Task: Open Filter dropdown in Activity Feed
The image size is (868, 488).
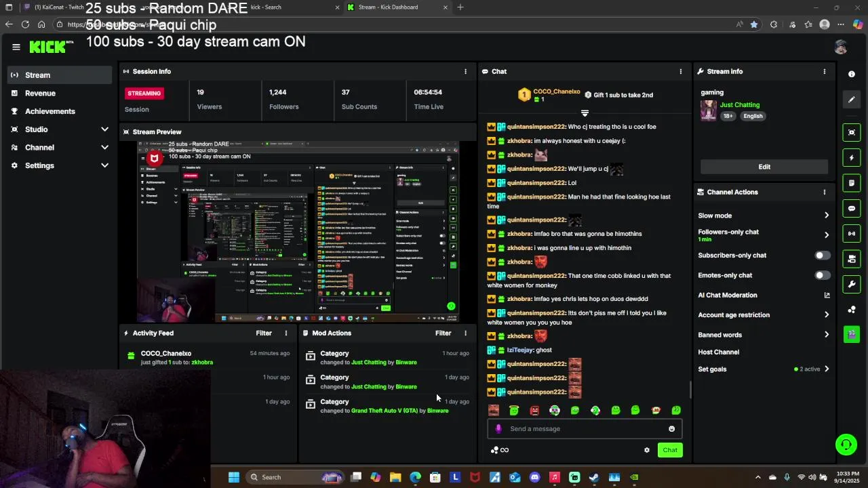Action: click(x=264, y=333)
